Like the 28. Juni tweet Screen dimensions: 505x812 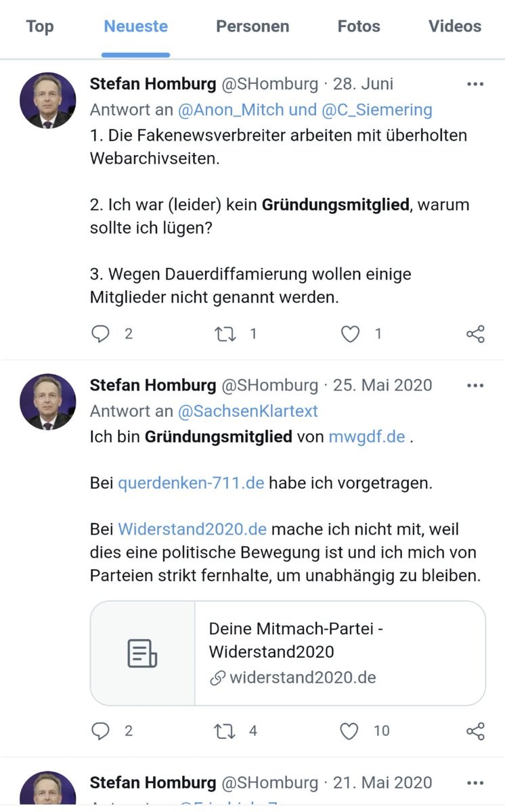point(350,334)
